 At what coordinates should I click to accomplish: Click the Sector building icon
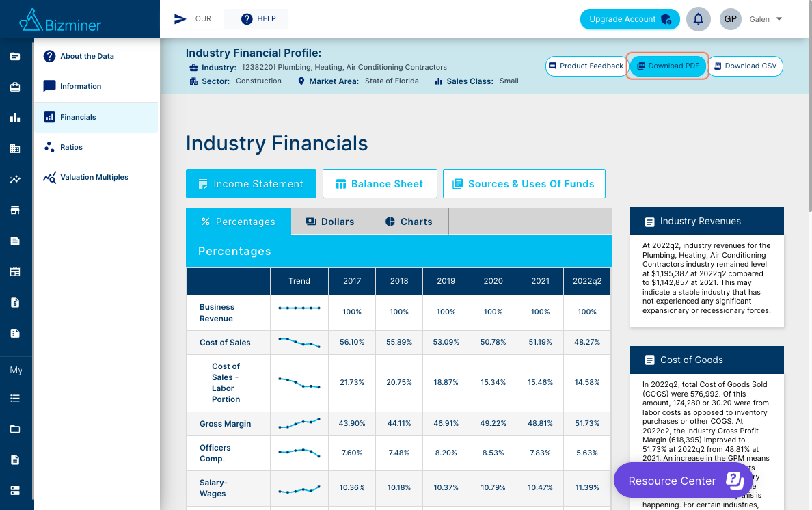click(193, 81)
